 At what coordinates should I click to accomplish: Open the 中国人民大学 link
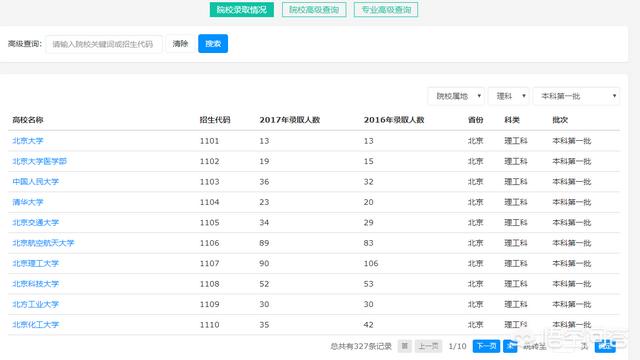point(36,182)
